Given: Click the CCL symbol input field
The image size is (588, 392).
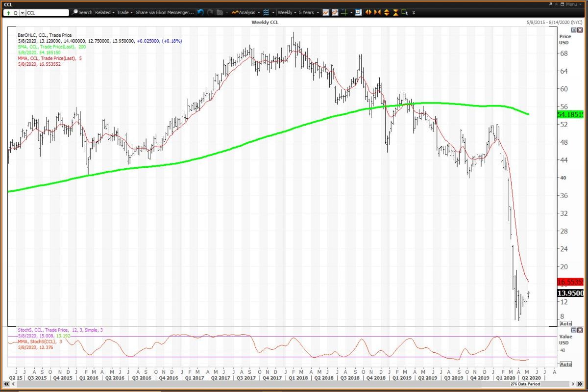Looking at the screenshot, I should [47, 12].
